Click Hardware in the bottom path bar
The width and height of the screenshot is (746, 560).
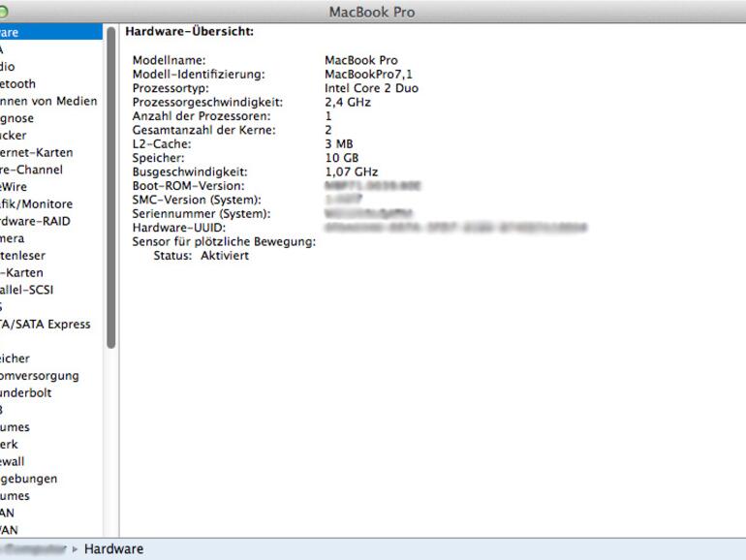point(113,548)
